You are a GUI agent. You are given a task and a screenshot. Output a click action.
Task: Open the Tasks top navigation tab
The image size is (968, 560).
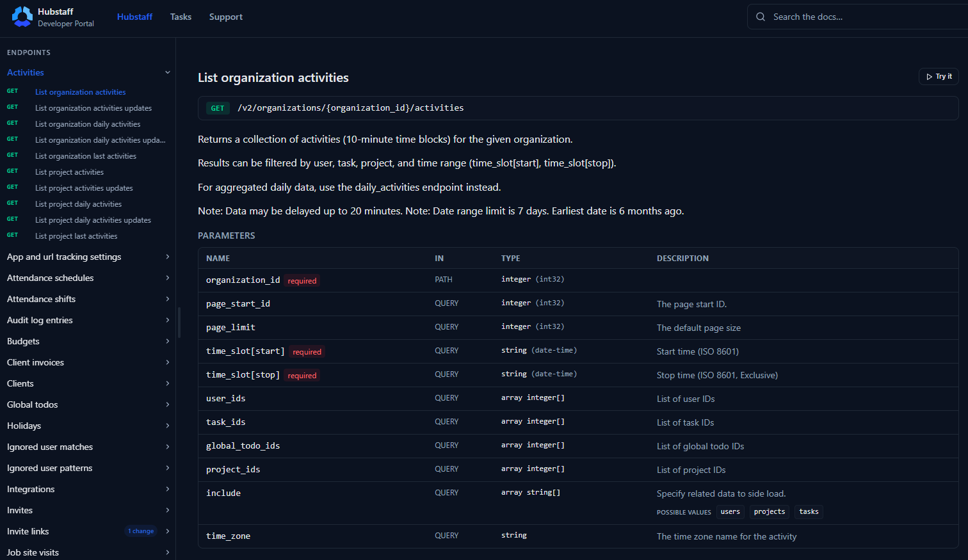click(181, 17)
